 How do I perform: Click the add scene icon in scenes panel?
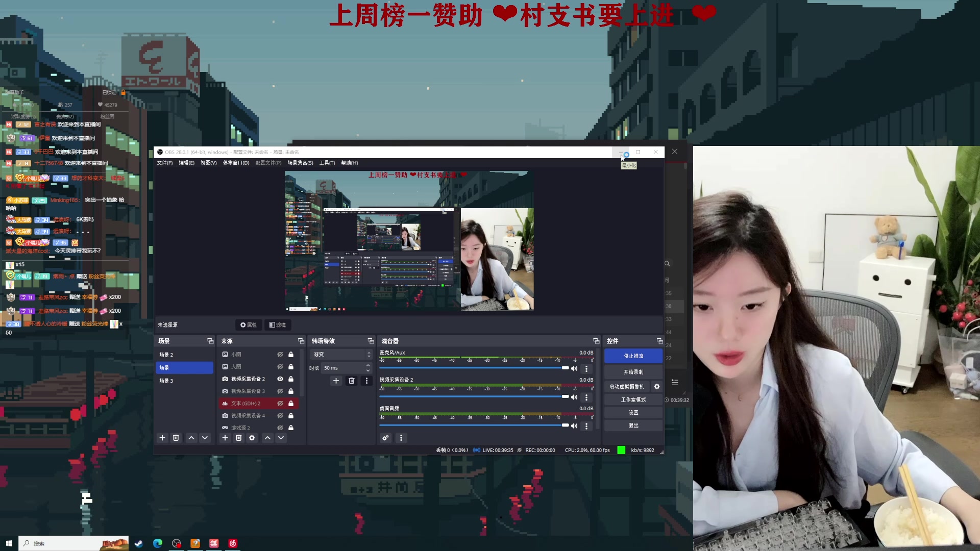(161, 438)
